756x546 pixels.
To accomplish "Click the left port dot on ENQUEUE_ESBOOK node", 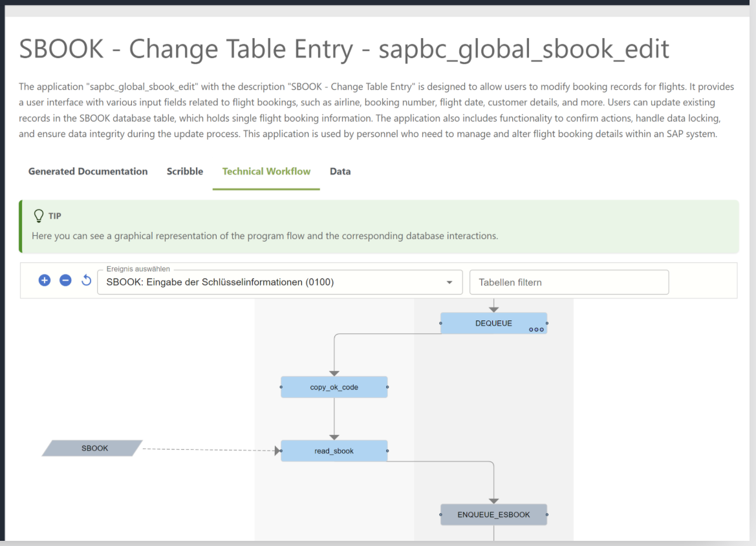I will (x=442, y=514).
